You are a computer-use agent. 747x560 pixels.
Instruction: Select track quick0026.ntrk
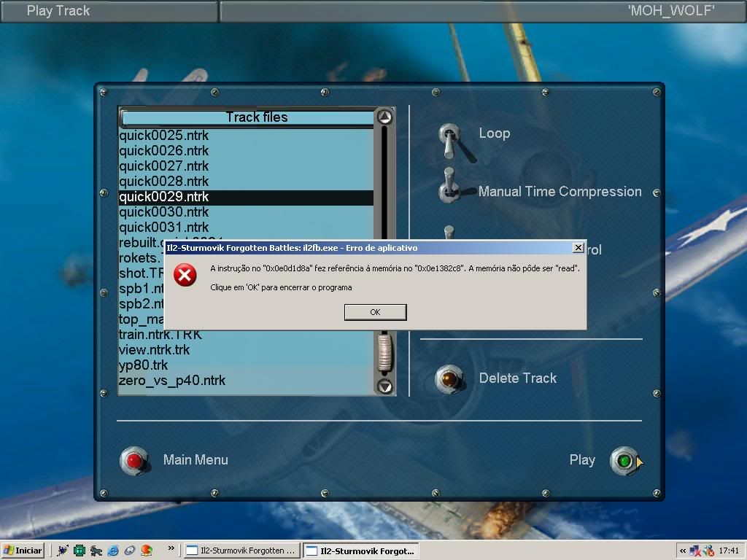(246, 151)
